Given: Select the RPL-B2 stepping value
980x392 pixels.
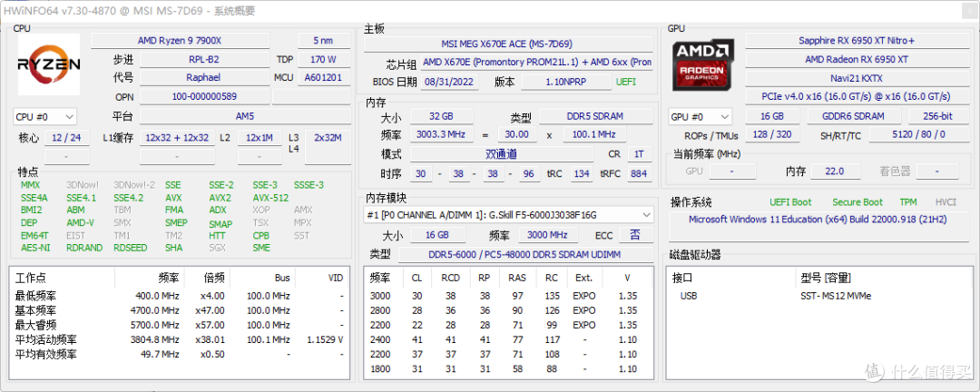Looking at the screenshot, I should point(204,60).
